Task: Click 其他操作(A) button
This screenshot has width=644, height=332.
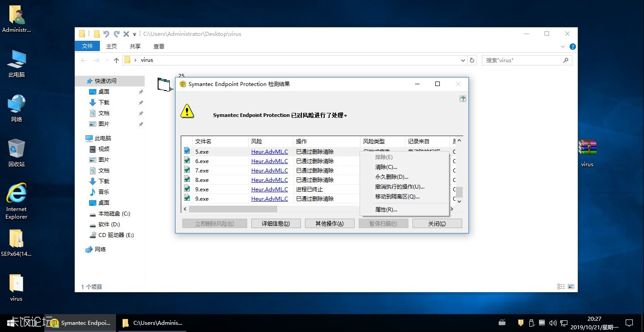Action: coord(330,224)
